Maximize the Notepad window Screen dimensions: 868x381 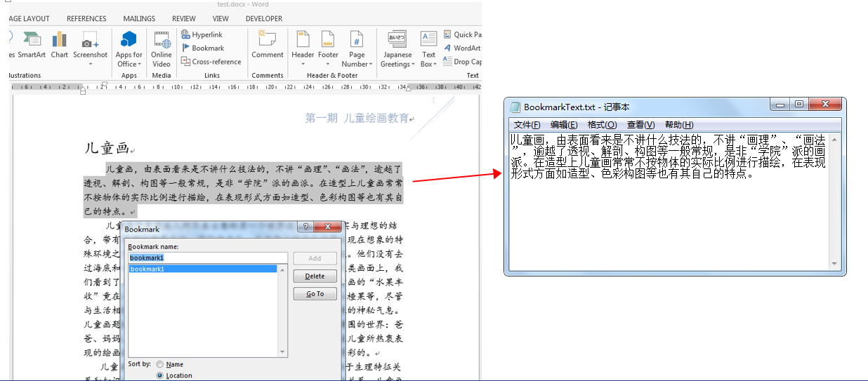(799, 105)
